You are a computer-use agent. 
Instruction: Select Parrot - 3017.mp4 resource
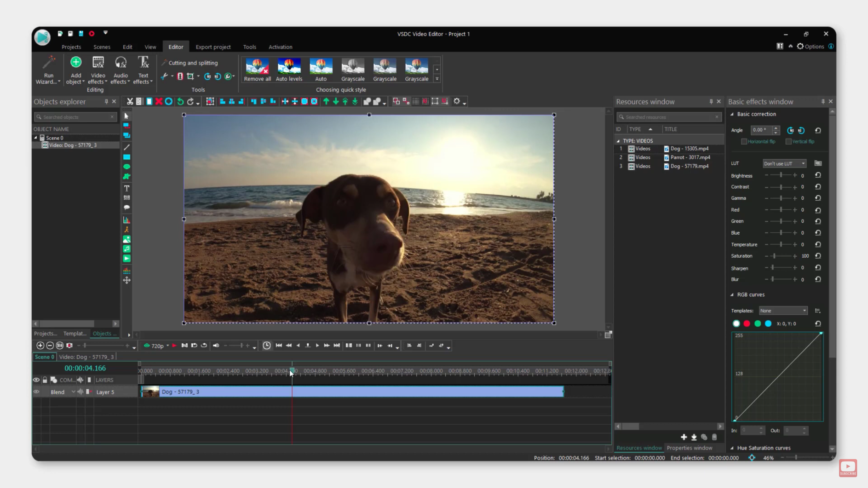[690, 157]
